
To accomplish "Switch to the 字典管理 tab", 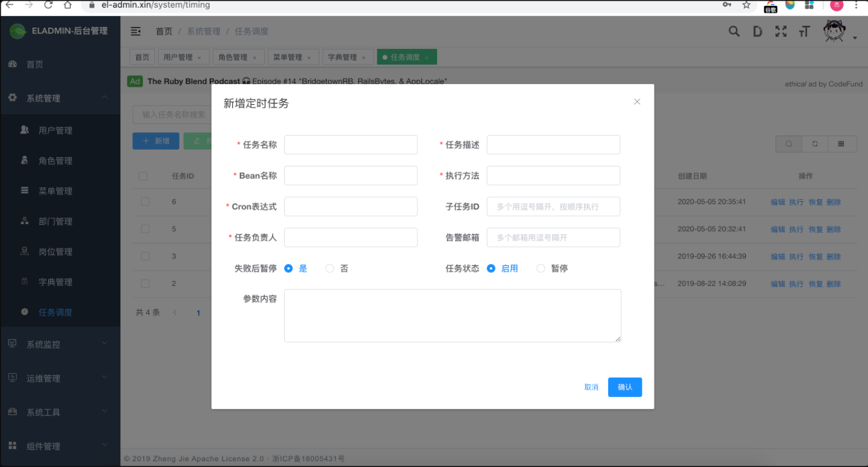I will 344,57.
